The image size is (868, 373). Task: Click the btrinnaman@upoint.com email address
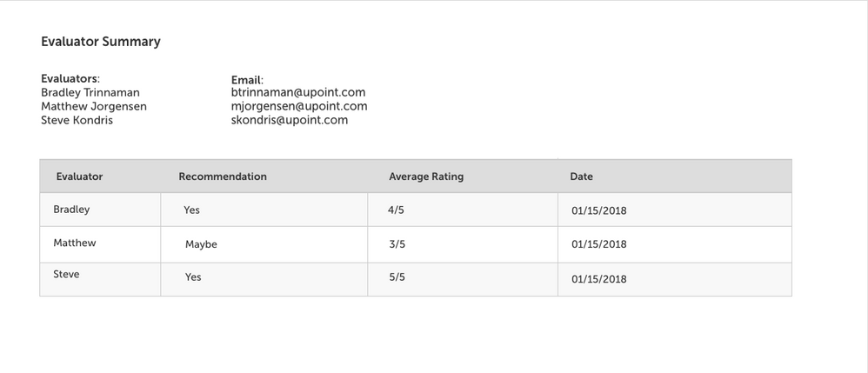297,92
